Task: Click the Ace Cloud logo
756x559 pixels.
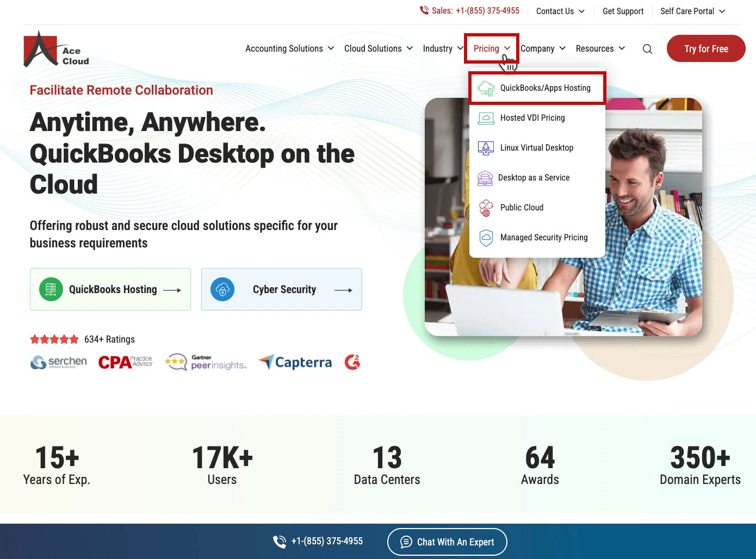Action: pos(55,48)
